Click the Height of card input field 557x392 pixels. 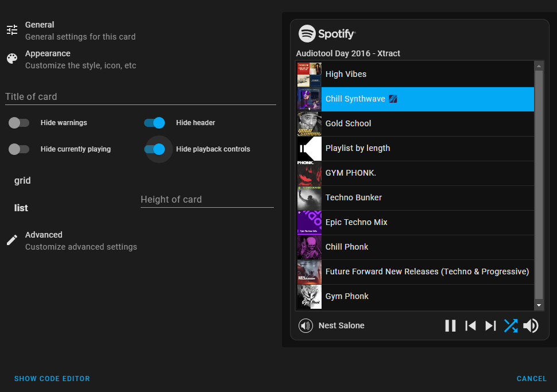[x=207, y=199]
